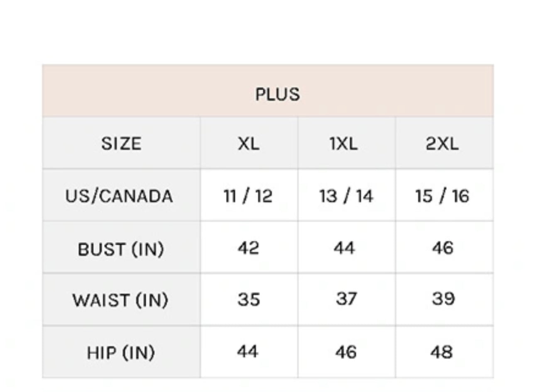Click the 11 / 12 US/Canada size cell
Image resolution: width=533 pixels, height=392 pixels.
pos(248,196)
